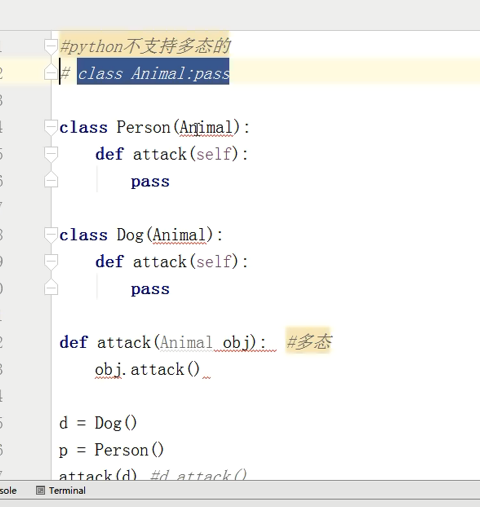Collapse Person's 'def attack(self)' fold marker
The image size is (480, 507).
pos(51,154)
